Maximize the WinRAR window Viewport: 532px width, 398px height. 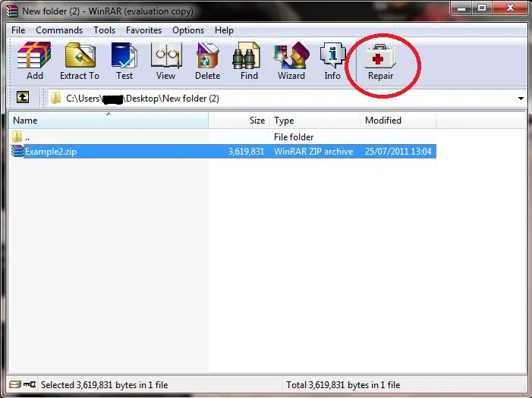tap(482, 8)
